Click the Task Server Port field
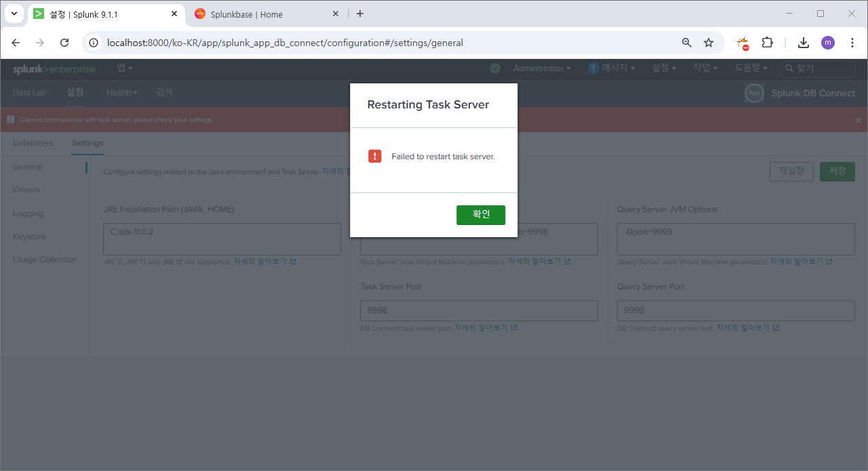This screenshot has height=471, width=868. pos(479,310)
